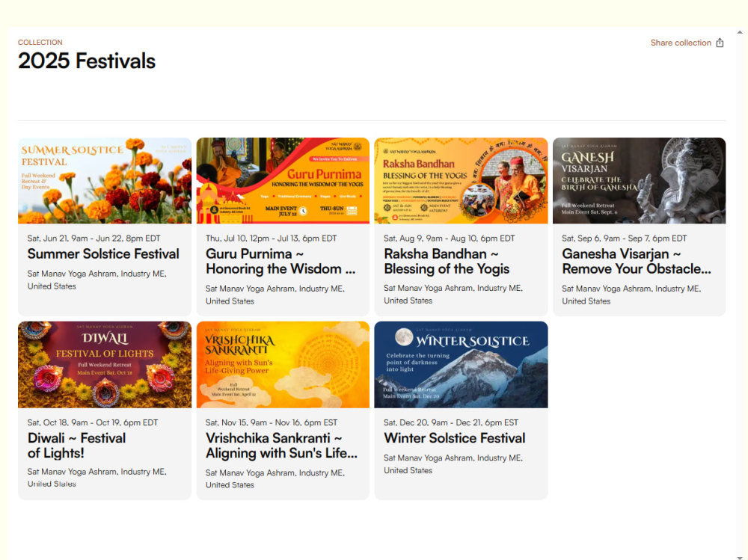Click the location text under Diwali
Viewport: 748px width, 560px height.
96,478
